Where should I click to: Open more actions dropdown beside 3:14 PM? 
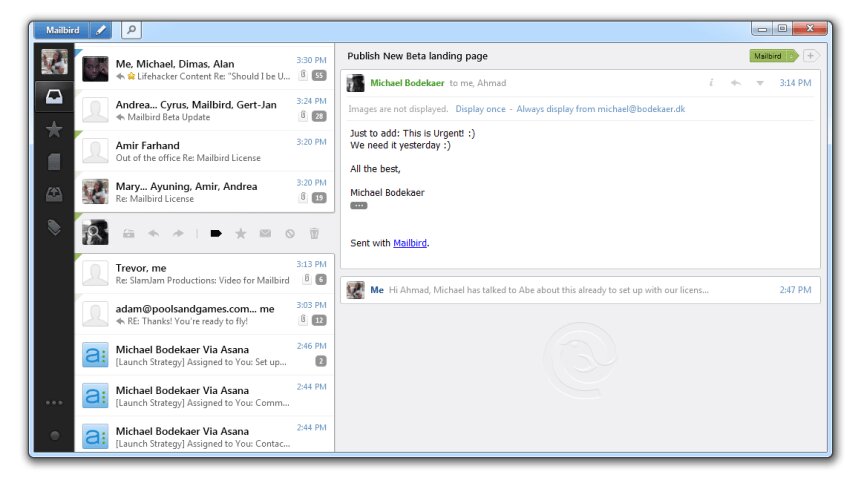760,83
